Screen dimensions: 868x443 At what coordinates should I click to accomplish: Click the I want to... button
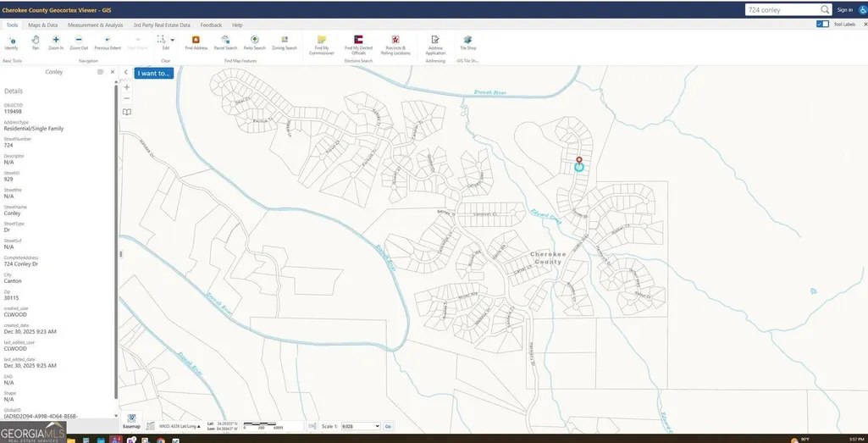154,73
